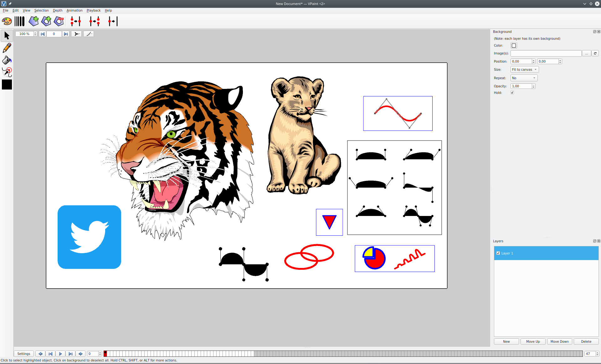Image resolution: width=601 pixels, height=364 pixels.
Task: Click the Delete layer button
Action: (x=586, y=341)
